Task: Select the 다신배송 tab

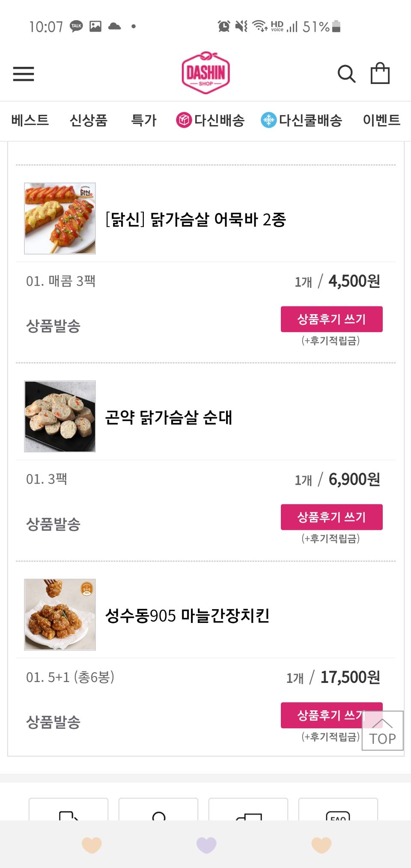Action: [210, 120]
